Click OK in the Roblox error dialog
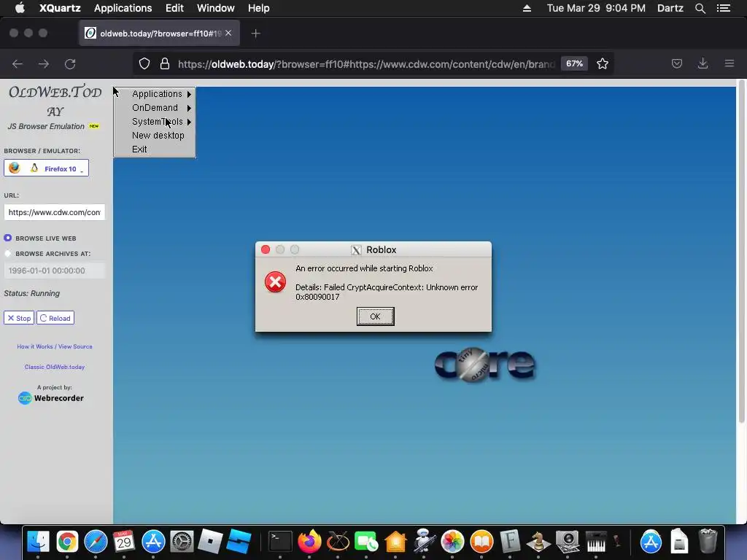Image resolution: width=747 pixels, height=560 pixels. (x=376, y=316)
